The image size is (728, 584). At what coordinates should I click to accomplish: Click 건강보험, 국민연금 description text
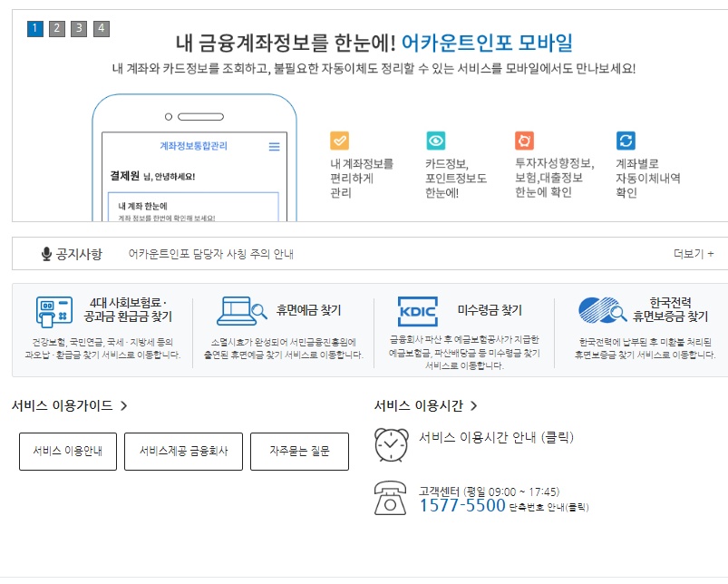pos(102,348)
